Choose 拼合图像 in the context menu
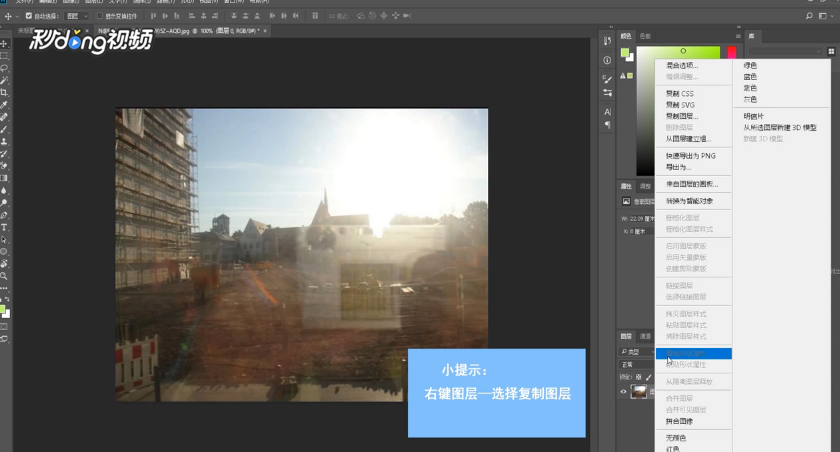 coord(679,421)
